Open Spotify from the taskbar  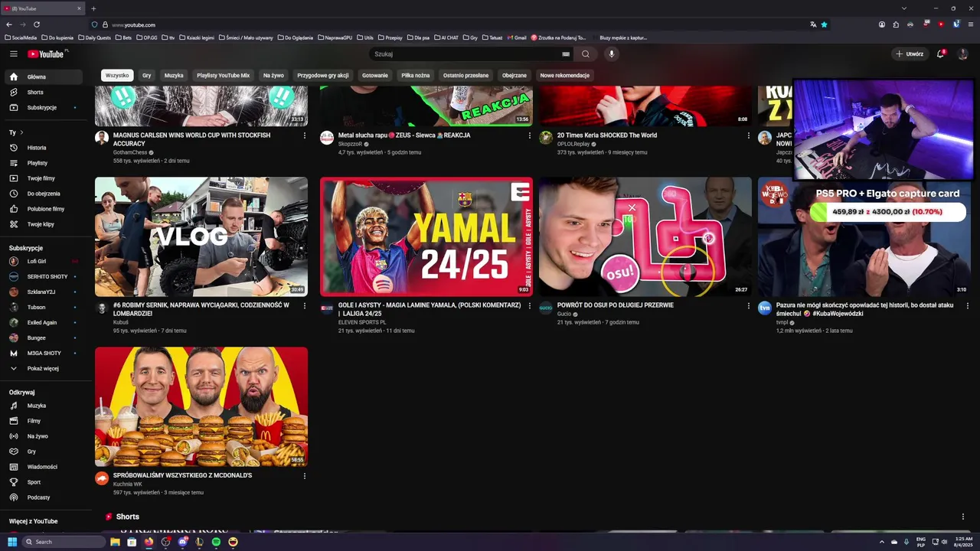click(216, 542)
